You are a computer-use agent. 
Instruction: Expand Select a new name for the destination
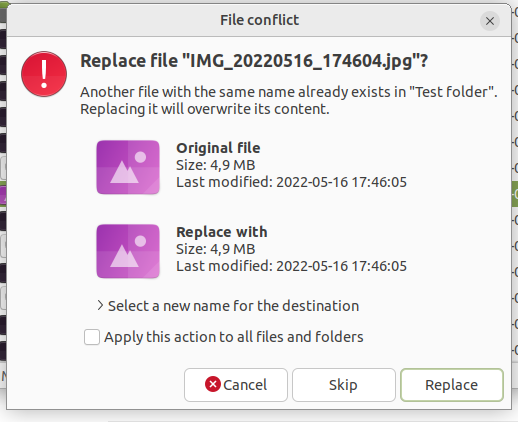[x=228, y=306]
